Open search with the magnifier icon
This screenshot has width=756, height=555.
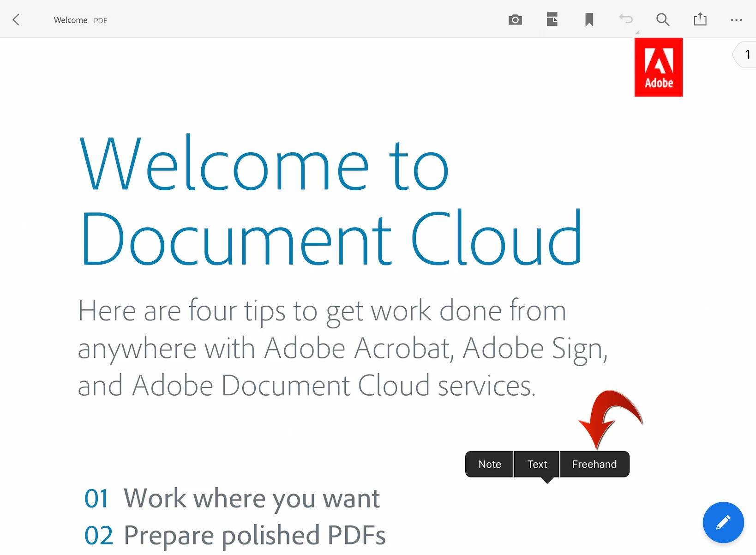(x=663, y=19)
